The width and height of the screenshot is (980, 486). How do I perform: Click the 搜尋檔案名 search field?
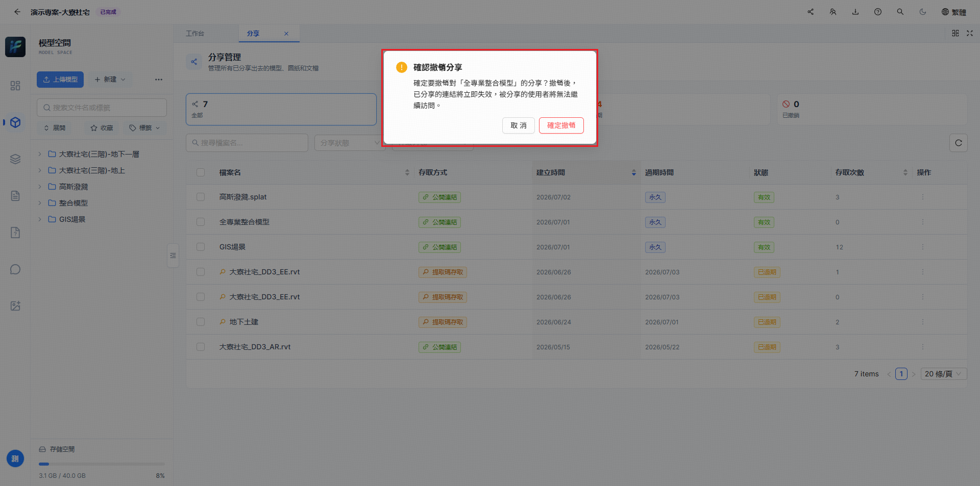click(247, 143)
